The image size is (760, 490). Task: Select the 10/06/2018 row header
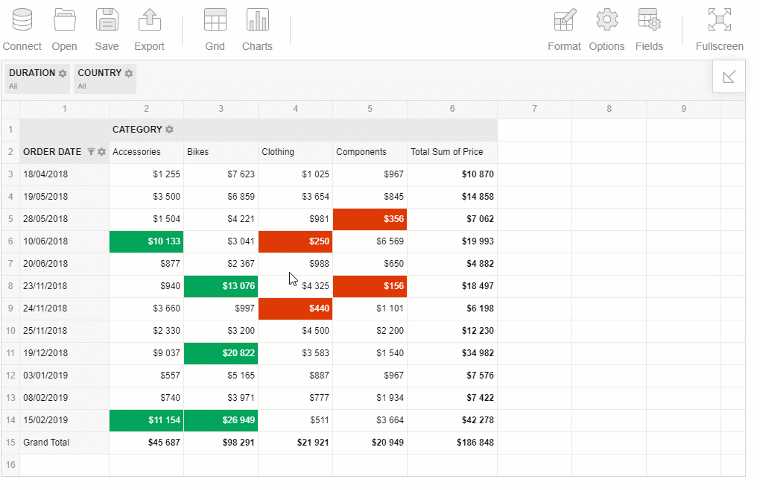[x=64, y=241]
